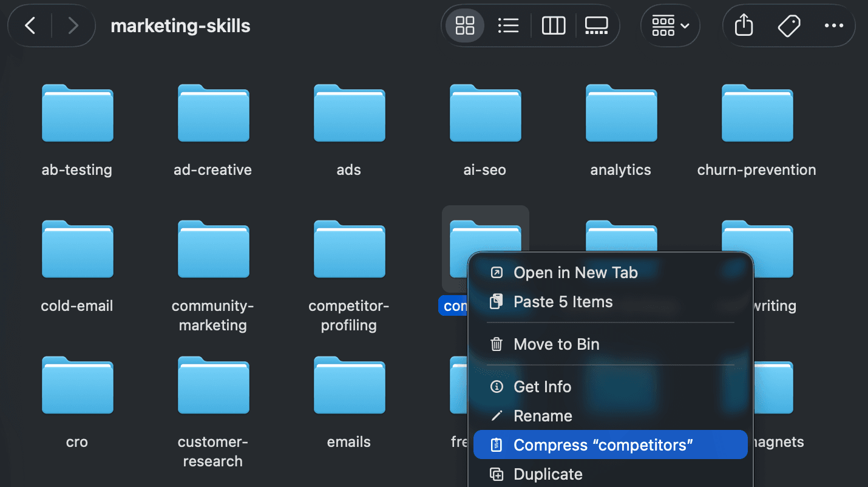Click the cro folder name
868x487 pixels.
77,442
